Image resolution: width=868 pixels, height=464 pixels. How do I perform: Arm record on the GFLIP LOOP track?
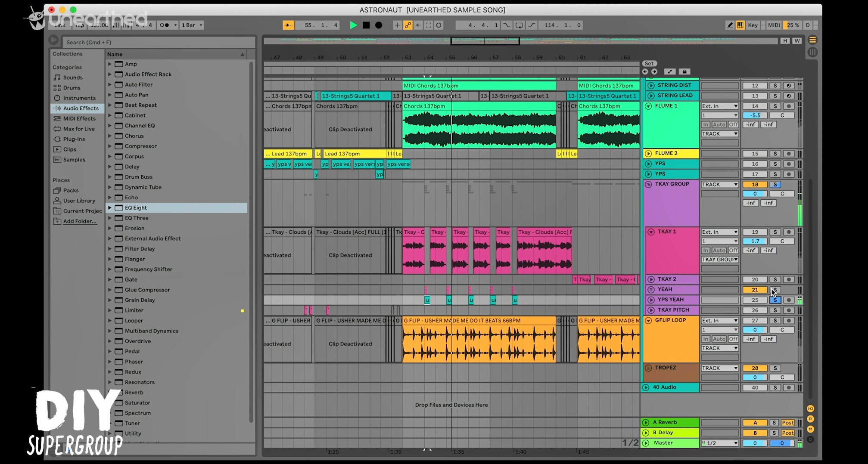pos(789,321)
